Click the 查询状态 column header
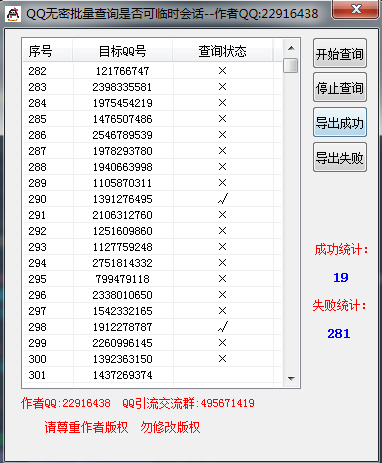 (223, 51)
